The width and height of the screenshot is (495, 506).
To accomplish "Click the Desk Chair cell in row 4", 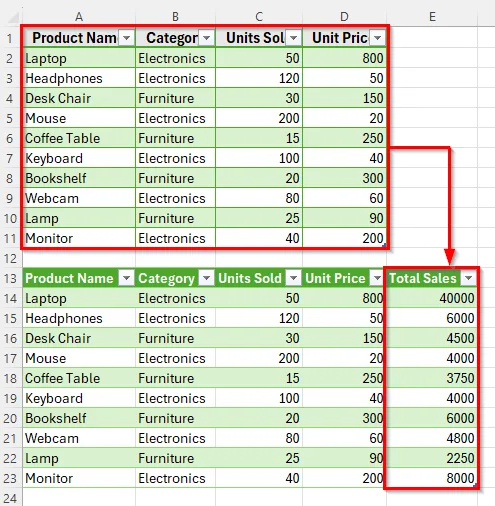I will click(79, 98).
